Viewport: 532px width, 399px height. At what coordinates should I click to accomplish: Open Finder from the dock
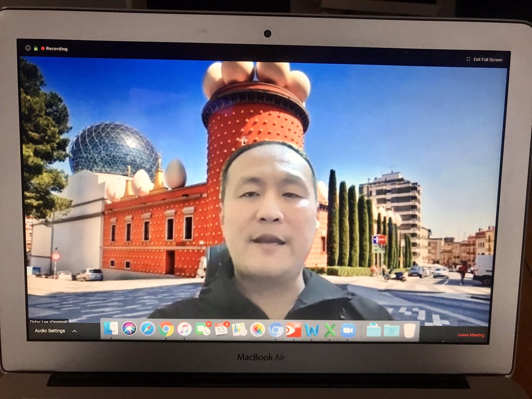pyautogui.click(x=111, y=329)
